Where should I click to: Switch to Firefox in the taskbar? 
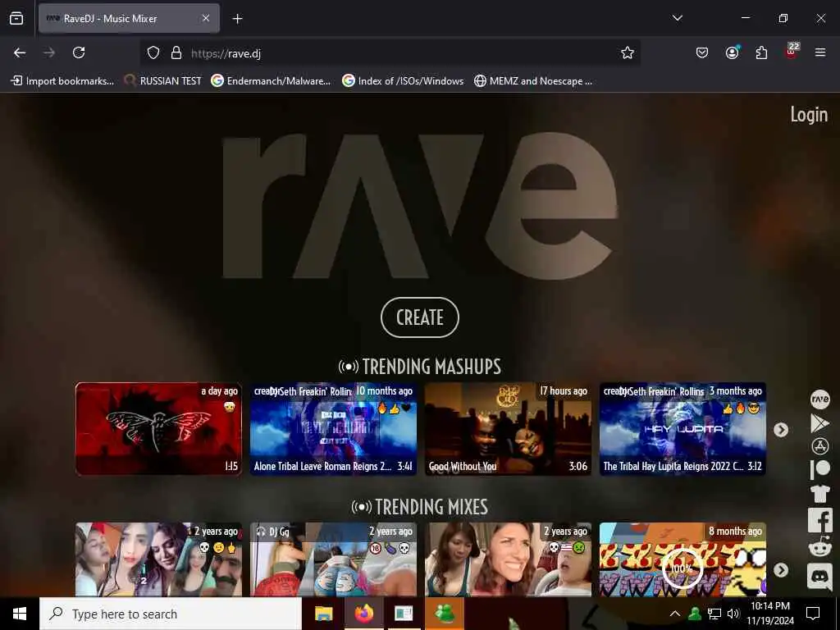click(x=363, y=614)
